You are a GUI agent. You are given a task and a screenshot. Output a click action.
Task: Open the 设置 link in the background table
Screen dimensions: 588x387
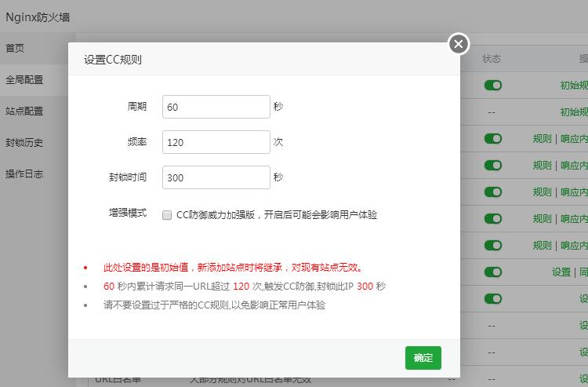pos(561,272)
